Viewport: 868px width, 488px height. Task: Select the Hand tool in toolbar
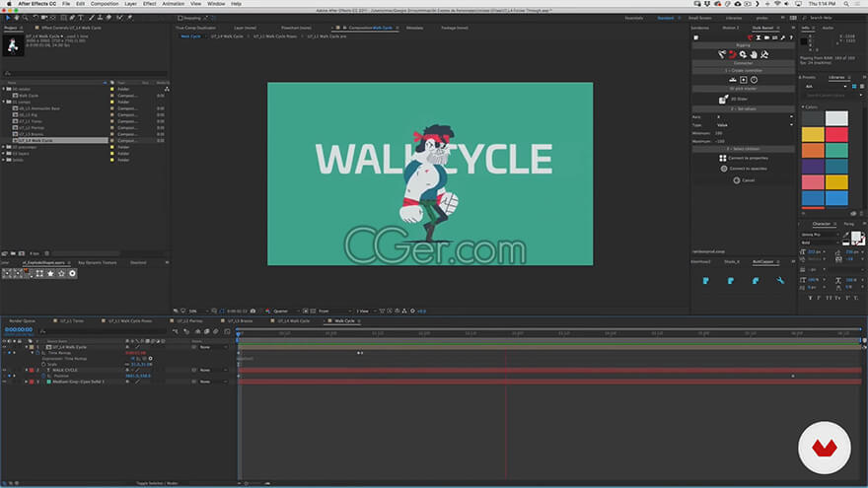[17, 18]
